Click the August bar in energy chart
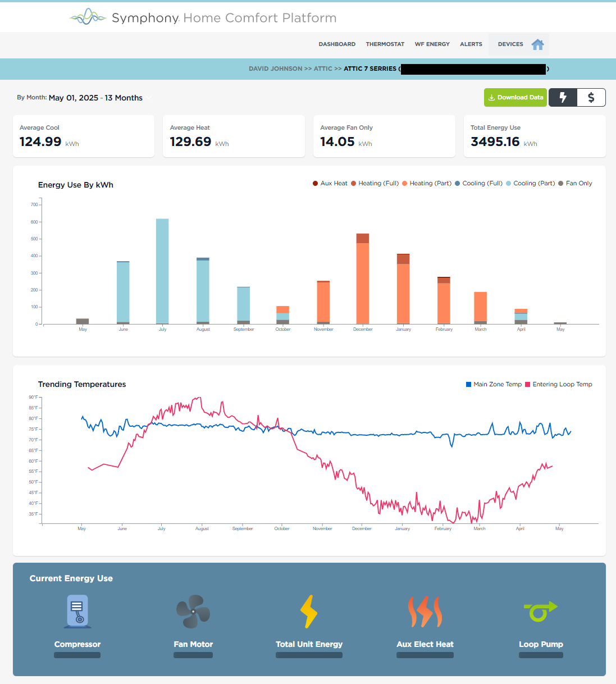The height and width of the screenshot is (684, 616). [x=203, y=291]
